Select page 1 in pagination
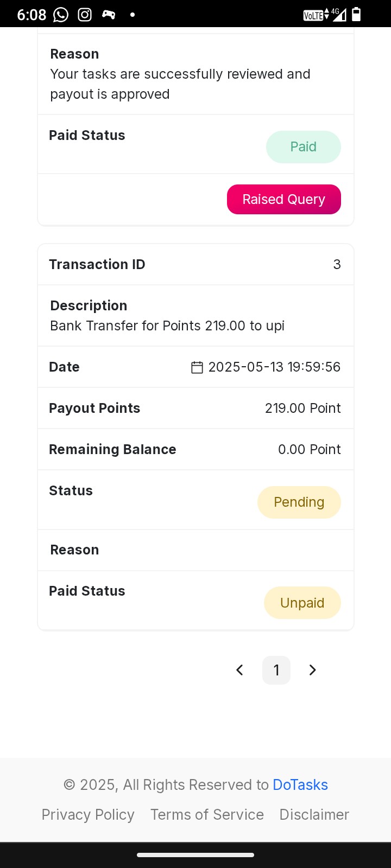This screenshot has width=391, height=868. [x=276, y=670]
